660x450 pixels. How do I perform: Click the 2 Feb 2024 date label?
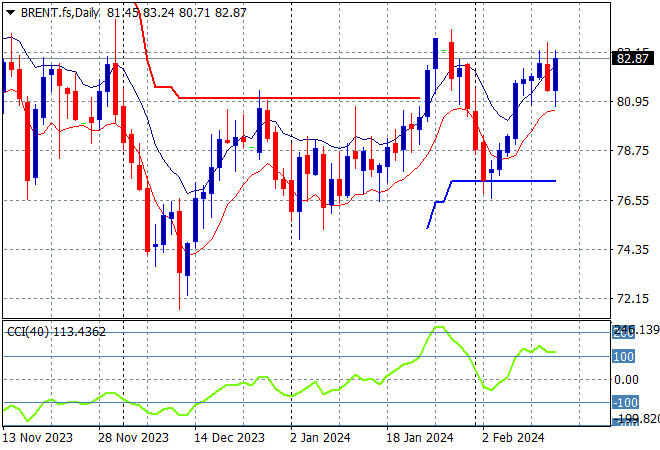[513, 438]
